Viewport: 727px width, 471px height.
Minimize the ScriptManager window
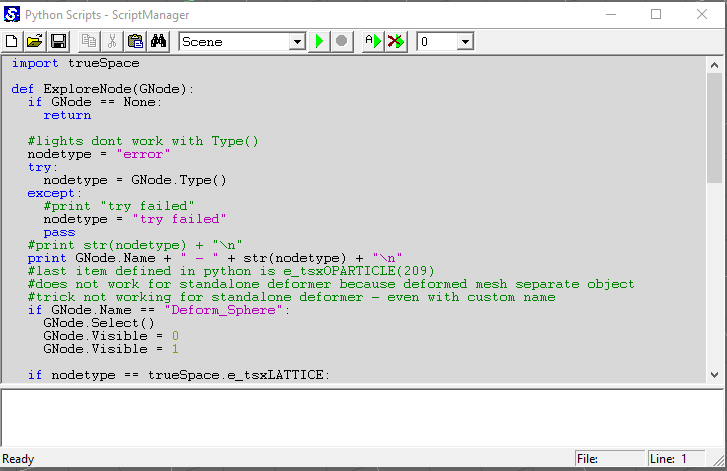(611, 14)
